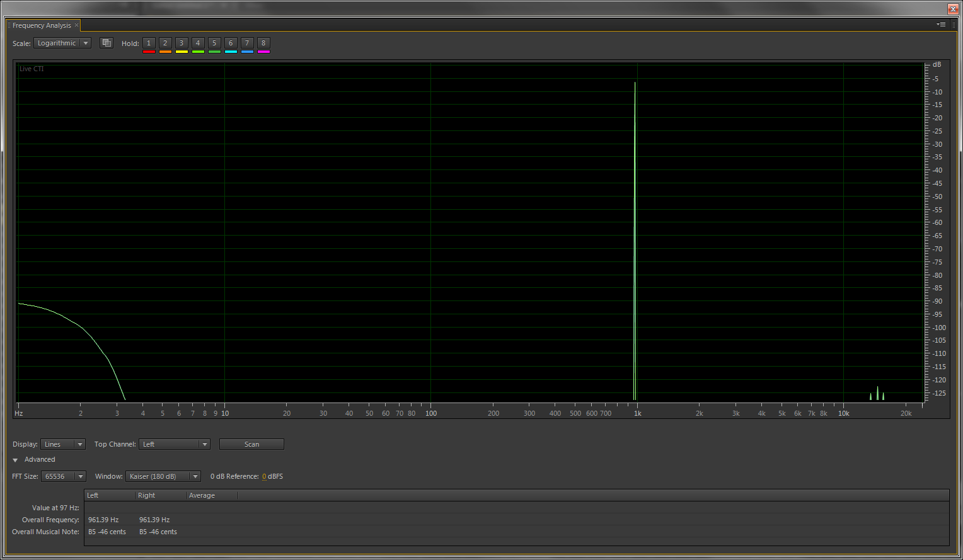Click the tall spectrum peak near 1k

tap(635, 239)
